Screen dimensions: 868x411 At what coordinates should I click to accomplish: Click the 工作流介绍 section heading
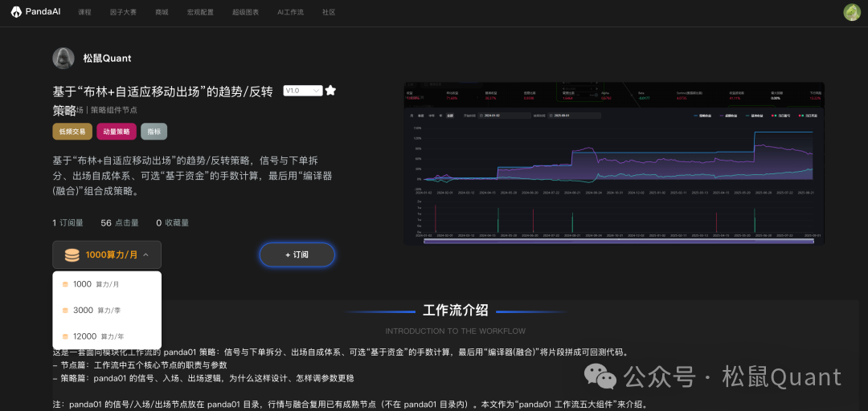pyautogui.click(x=456, y=311)
